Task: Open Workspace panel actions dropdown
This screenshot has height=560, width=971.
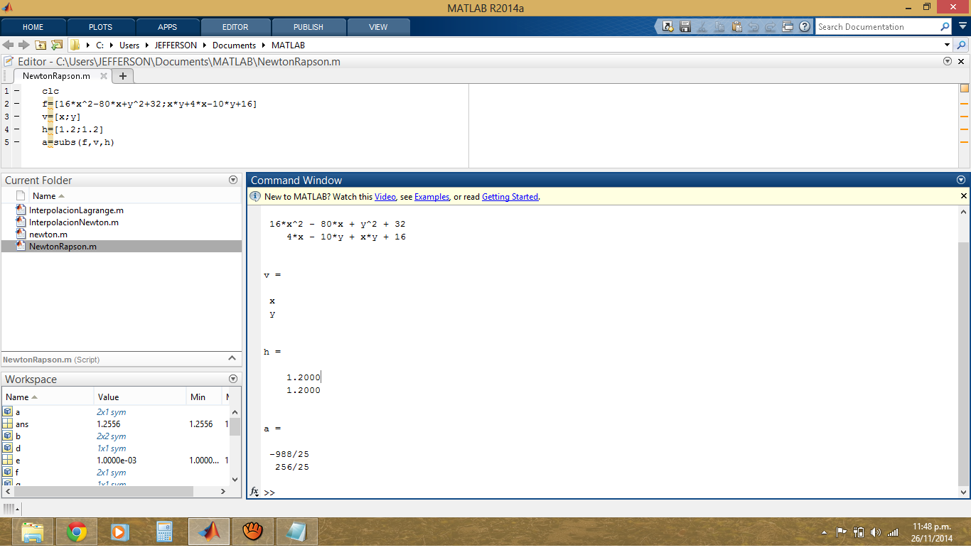Action: coord(233,379)
